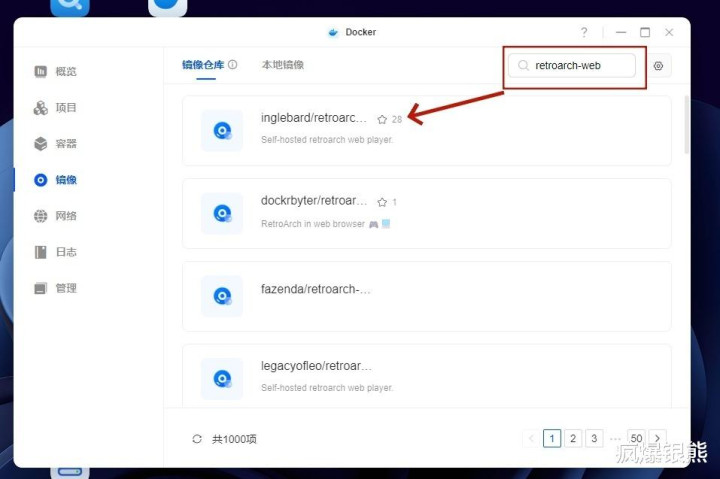Switch to the 本地镜像 tab
This screenshot has height=479, width=720.
pos(283,65)
